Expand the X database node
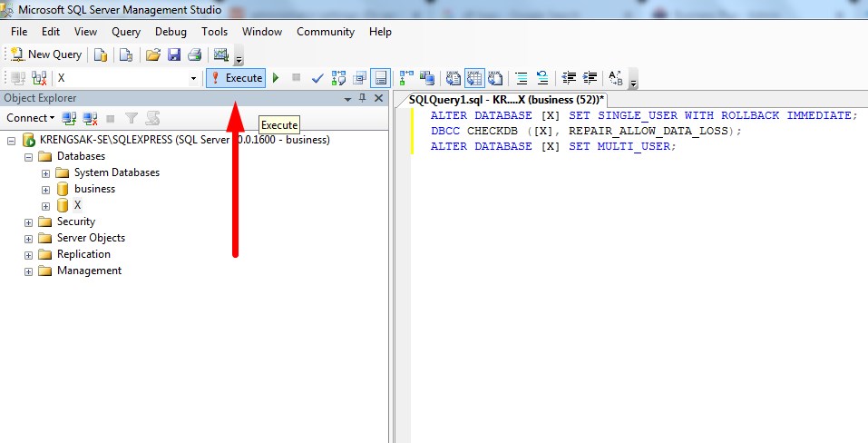Viewport: 868px width, 443px height. [x=46, y=207]
